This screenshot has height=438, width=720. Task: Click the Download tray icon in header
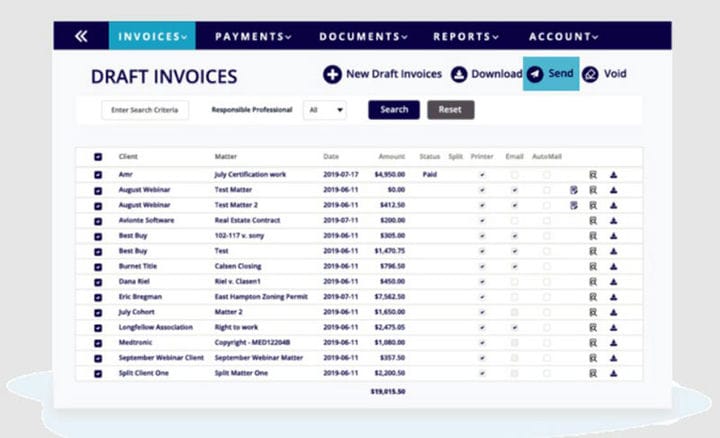click(x=459, y=74)
